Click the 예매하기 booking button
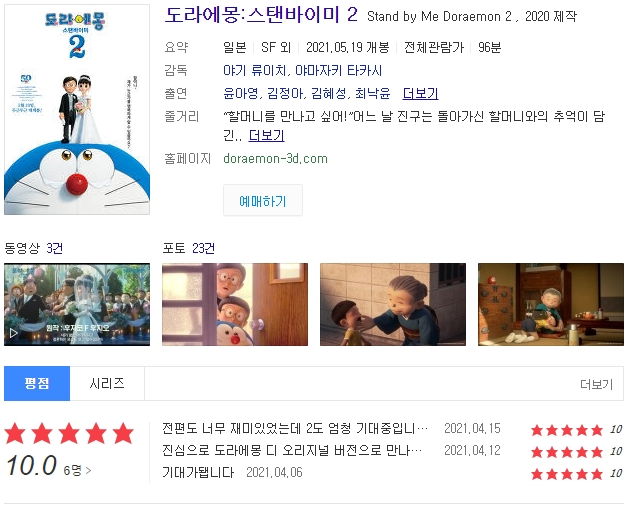 point(263,200)
